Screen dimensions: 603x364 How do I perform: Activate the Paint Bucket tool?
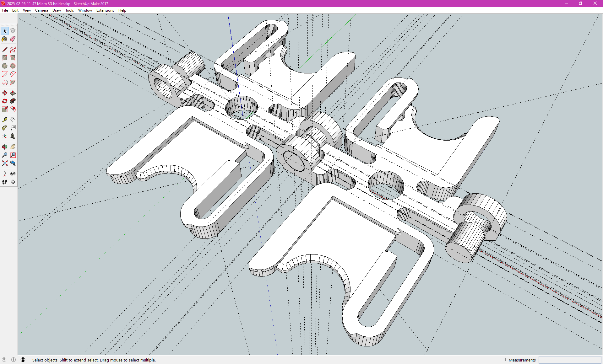coord(5,39)
